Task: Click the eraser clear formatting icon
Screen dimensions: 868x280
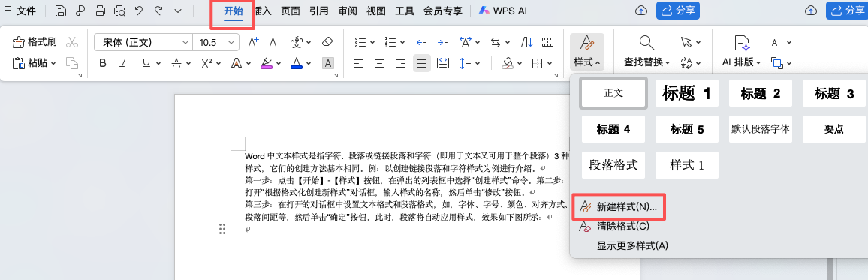Action: pyautogui.click(x=327, y=42)
